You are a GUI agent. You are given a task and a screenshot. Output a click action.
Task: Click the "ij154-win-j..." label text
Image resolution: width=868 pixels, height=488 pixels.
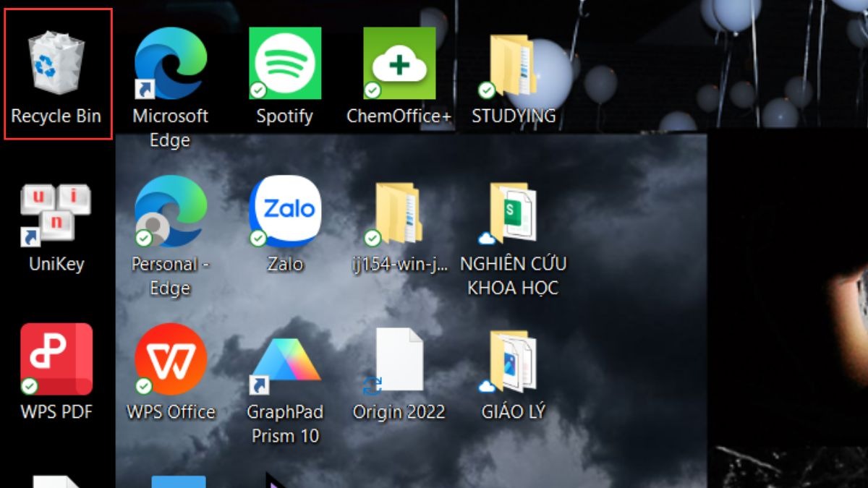[x=399, y=265]
